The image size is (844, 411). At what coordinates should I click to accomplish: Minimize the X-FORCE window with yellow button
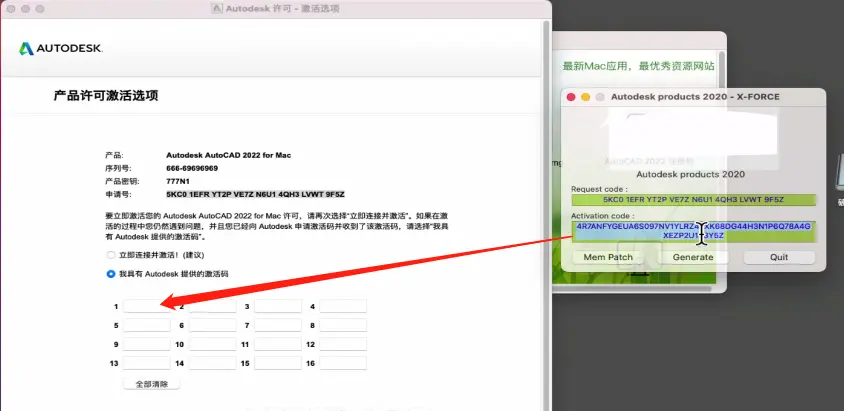point(585,97)
